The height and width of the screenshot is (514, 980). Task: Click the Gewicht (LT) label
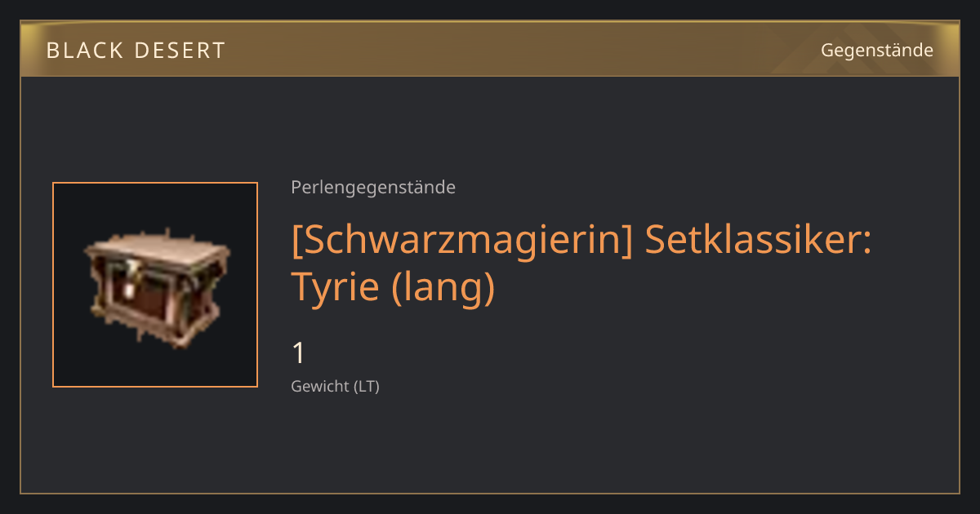click(336, 387)
